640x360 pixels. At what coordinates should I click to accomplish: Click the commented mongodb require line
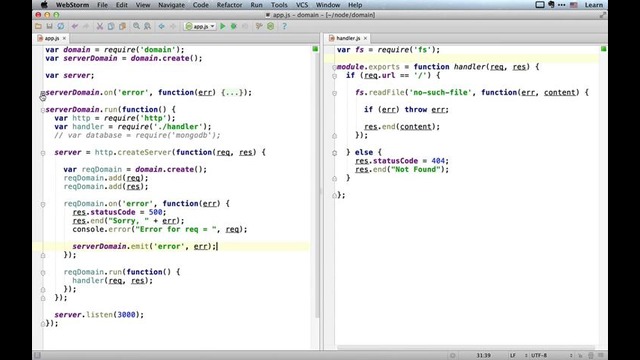pos(137,135)
